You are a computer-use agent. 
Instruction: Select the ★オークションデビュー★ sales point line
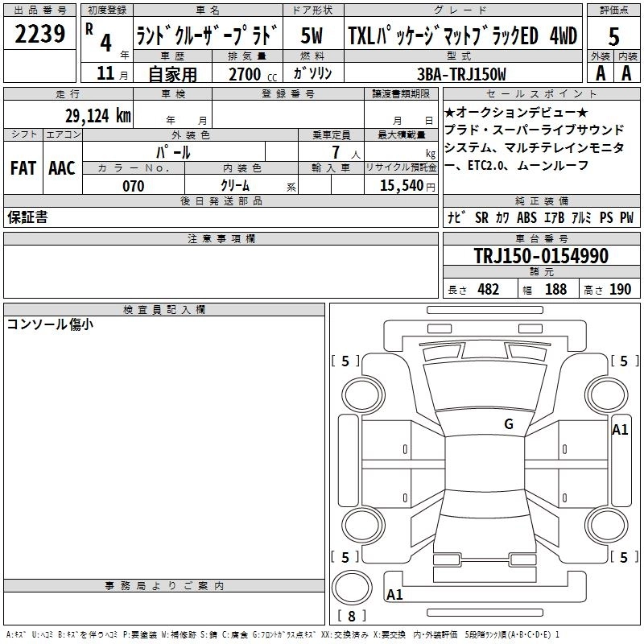point(516,112)
